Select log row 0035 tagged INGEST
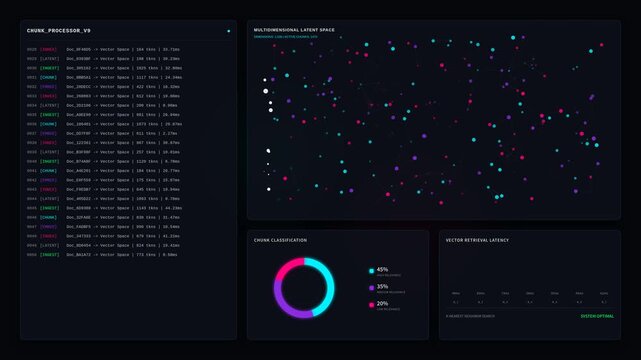Viewport: 641px width, 360px height. pyautogui.click(x=103, y=115)
